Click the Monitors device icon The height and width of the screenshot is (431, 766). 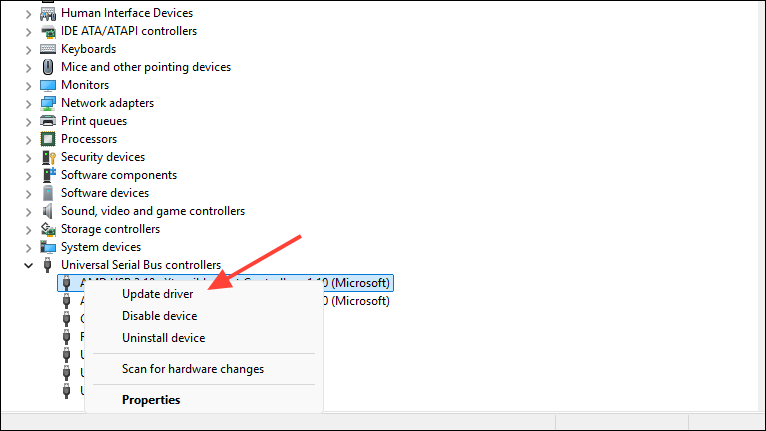(48, 85)
